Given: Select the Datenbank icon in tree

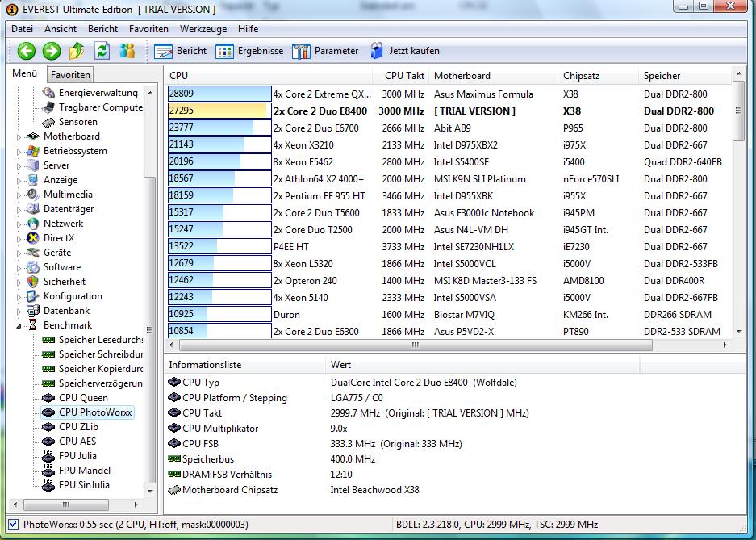Looking at the screenshot, I should click(33, 311).
